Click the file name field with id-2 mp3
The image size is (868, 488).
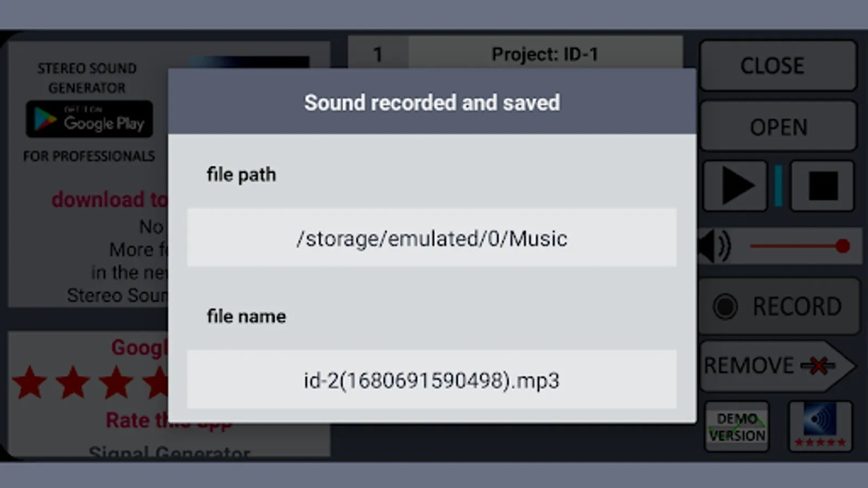pyautogui.click(x=432, y=380)
